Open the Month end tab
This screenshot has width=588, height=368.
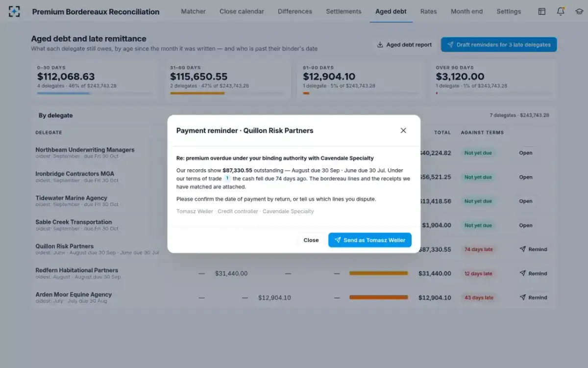[466, 11]
